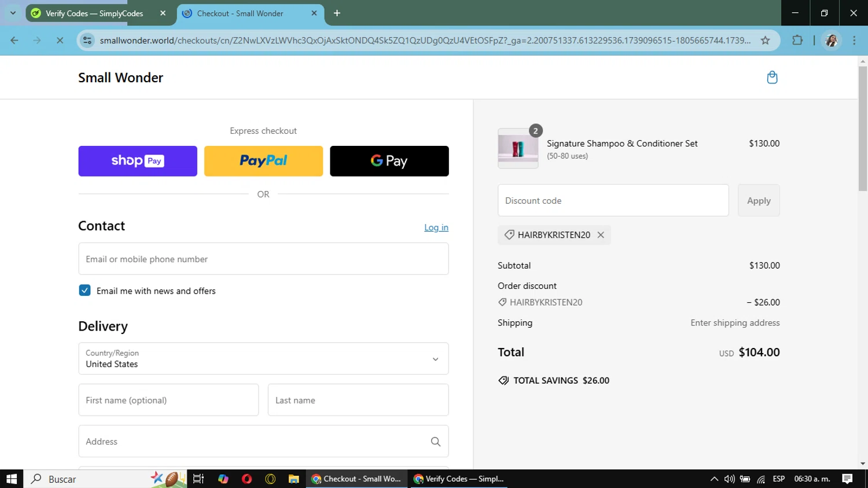Open File Explorer from the taskbar
The image size is (868, 488).
293,479
